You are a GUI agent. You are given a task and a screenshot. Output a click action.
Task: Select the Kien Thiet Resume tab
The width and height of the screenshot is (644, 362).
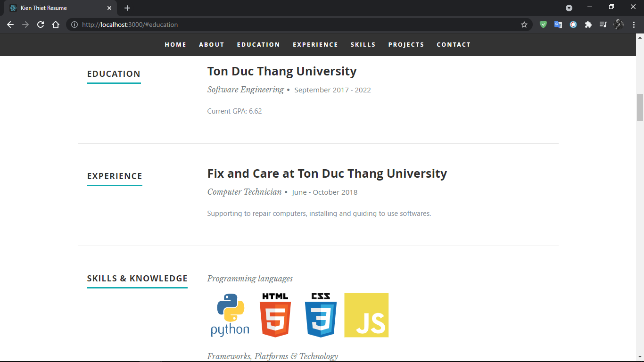pos(57,8)
